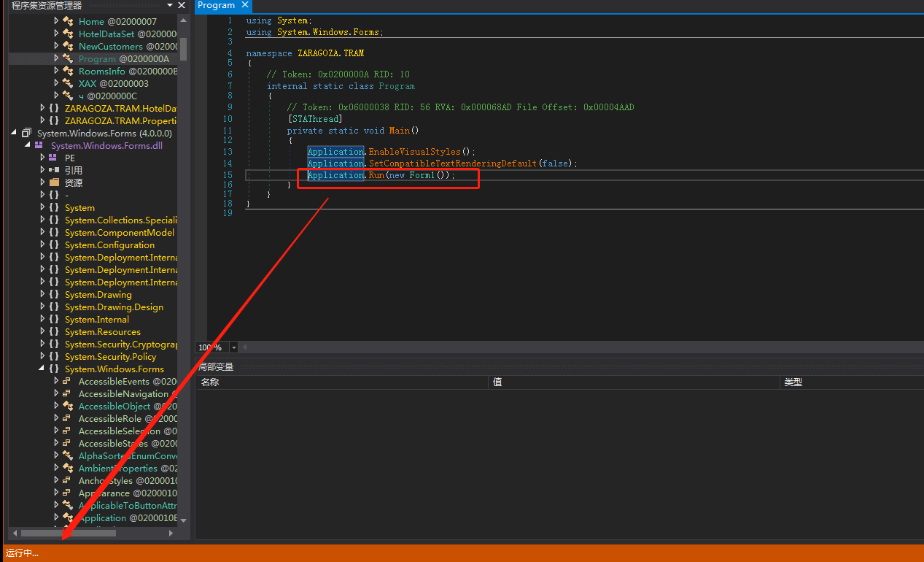924x562 pixels.
Task: Select the AccessibleStates tree row
Action: 93,443
